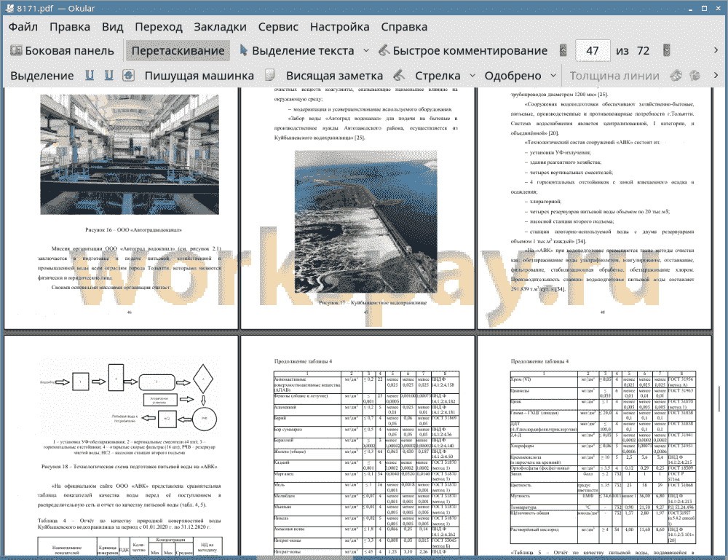
Task: Select the straight underline tool before the strikeout icon
Action: pos(108,75)
